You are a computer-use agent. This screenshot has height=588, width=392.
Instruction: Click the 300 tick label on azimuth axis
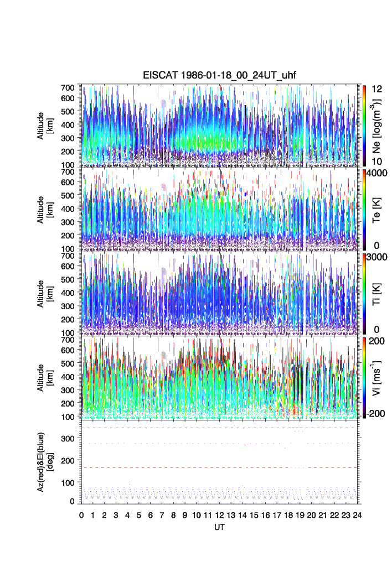pyautogui.click(x=68, y=439)
